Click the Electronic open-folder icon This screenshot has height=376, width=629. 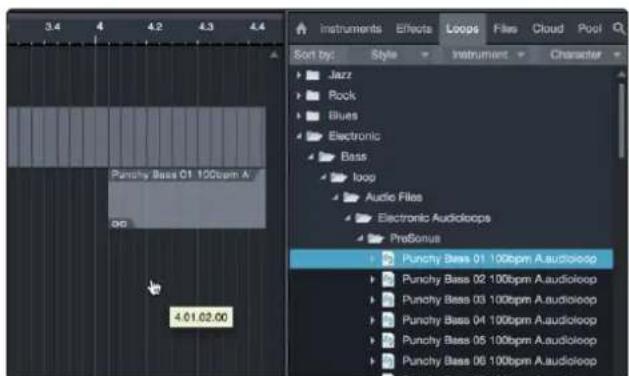tap(314, 136)
